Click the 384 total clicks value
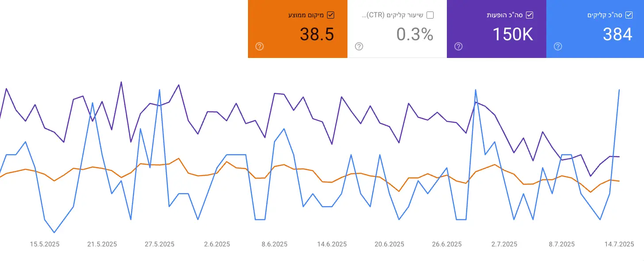Screen dimensions: 644x261 click(x=617, y=34)
